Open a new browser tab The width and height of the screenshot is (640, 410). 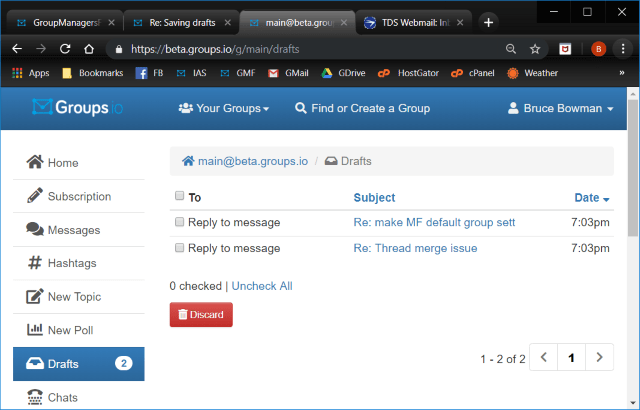coord(488,22)
